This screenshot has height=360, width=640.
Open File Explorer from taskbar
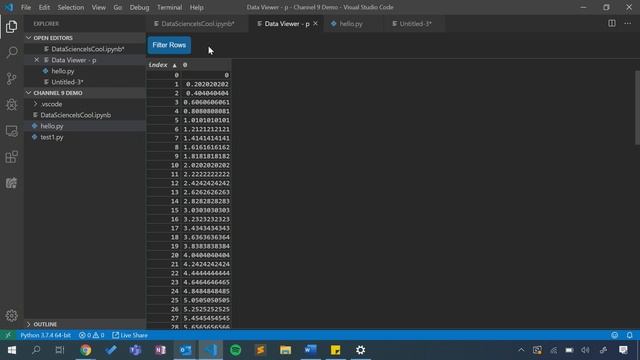(x=285, y=350)
